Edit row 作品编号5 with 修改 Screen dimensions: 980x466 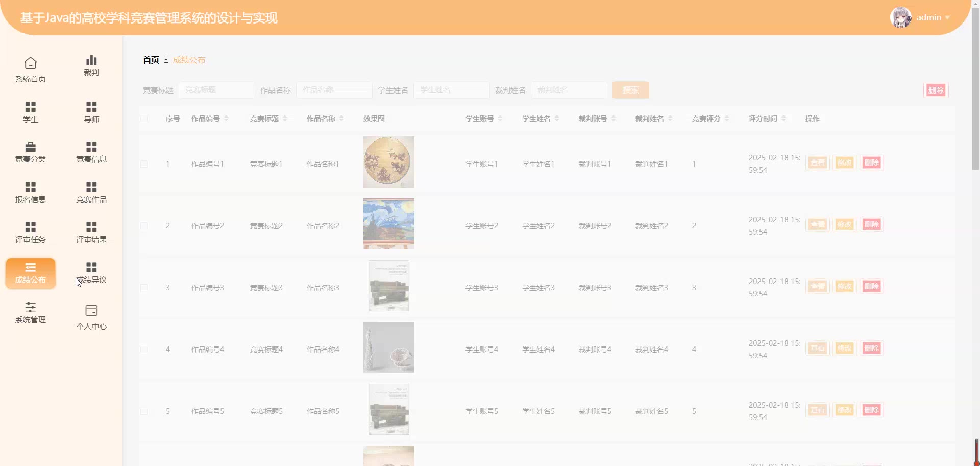(x=845, y=410)
